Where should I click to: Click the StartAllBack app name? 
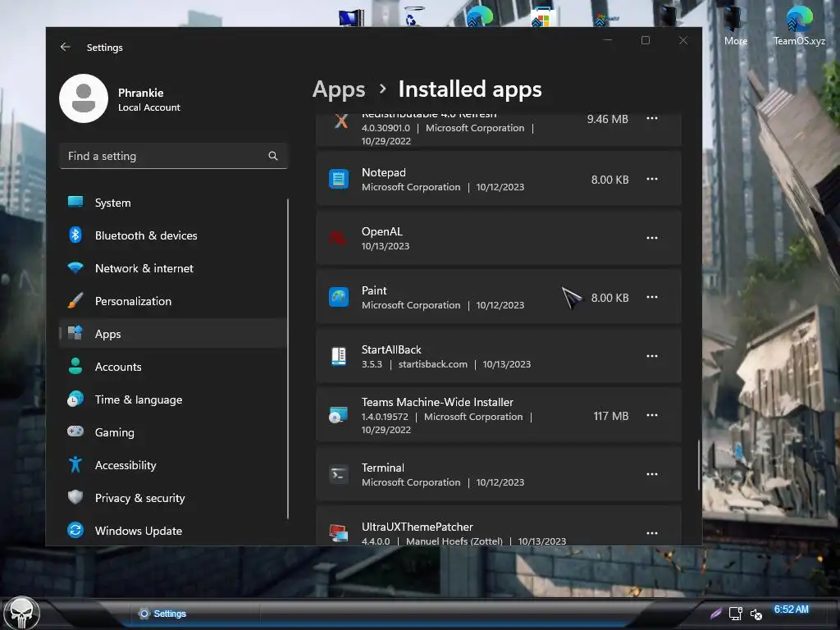391,349
